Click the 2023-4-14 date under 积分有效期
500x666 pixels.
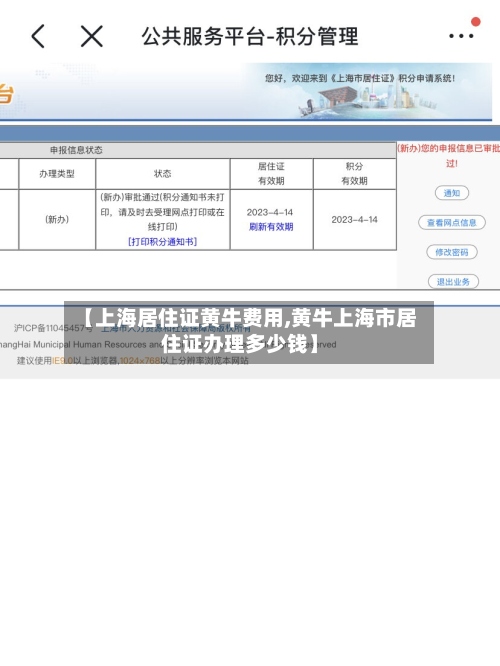coord(355,220)
